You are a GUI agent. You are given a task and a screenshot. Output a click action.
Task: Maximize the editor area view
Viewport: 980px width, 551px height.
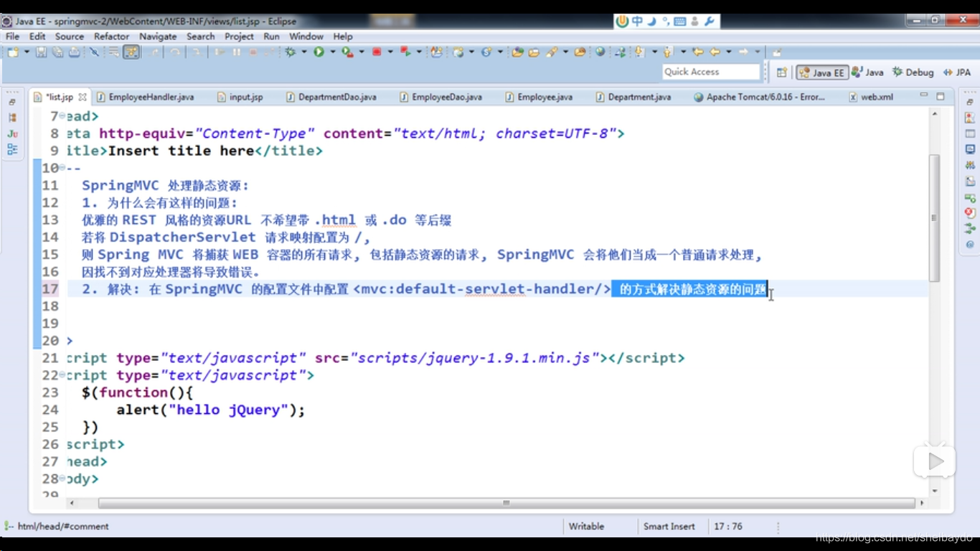[940, 96]
